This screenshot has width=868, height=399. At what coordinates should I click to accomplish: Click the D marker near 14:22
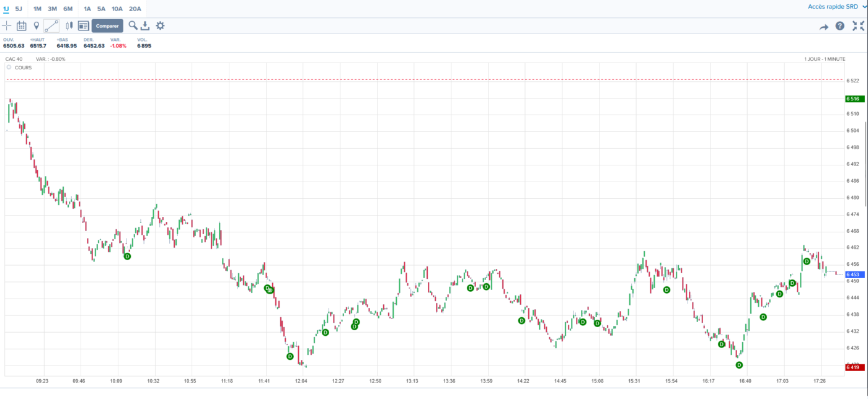pos(521,320)
